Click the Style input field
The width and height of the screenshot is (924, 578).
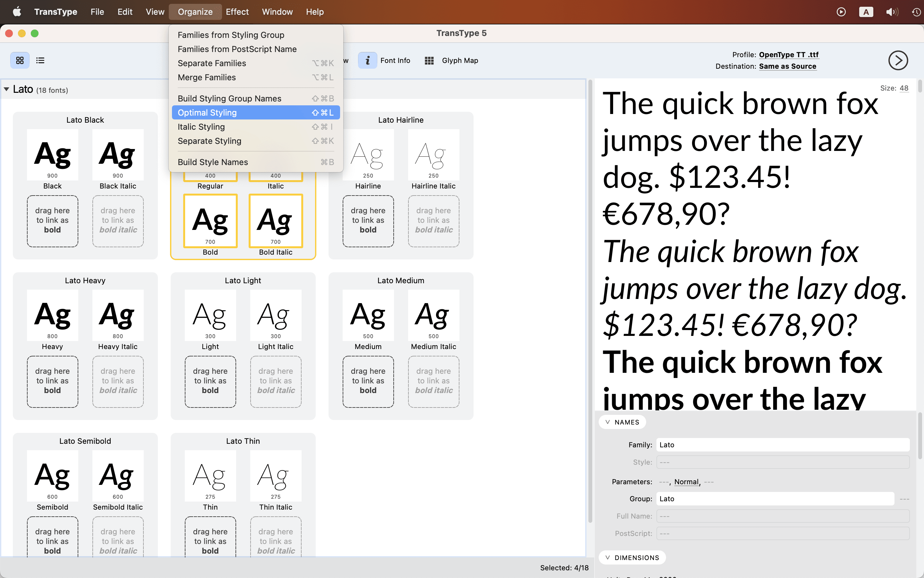783,462
